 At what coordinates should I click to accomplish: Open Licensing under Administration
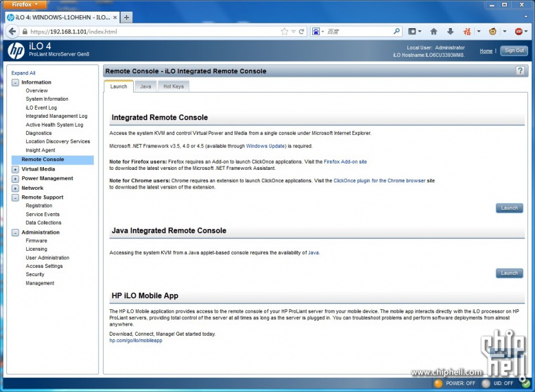coord(36,249)
